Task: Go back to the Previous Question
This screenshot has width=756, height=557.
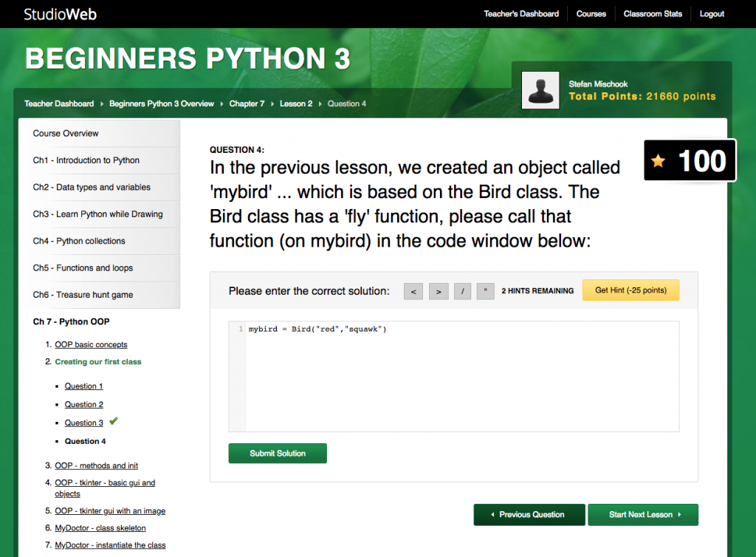Action: click(529, 514)
